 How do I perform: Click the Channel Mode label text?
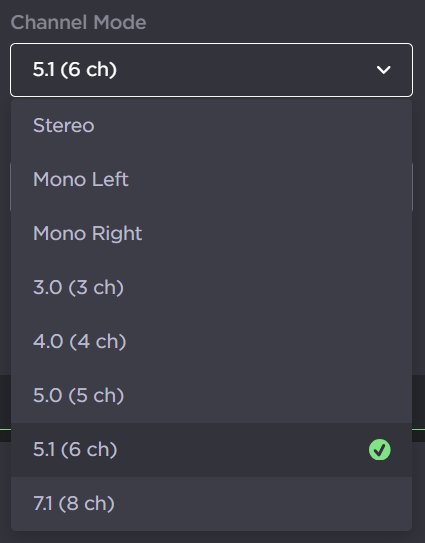click(78, 23)
